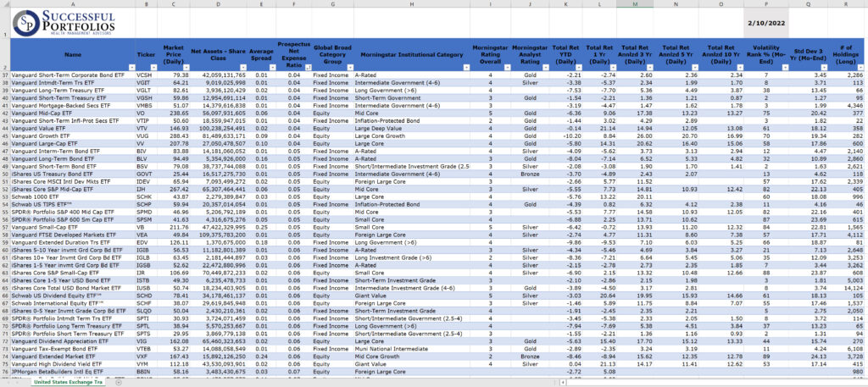Viewport: 868px width, 387px height.
Task: Open the # of Holdings (Long) filter dropdown
Action: (x=860, y=67)
